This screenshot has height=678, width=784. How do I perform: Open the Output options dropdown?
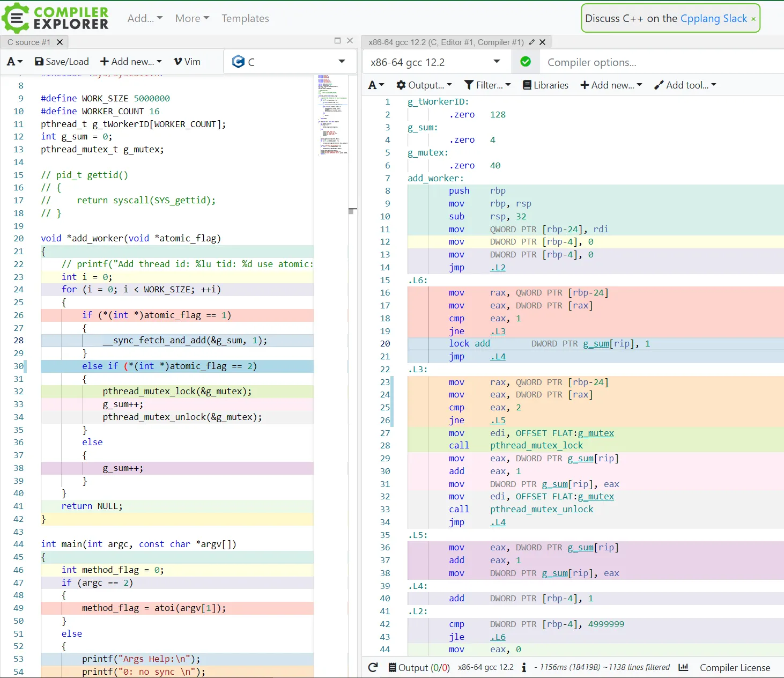(424, 85)
